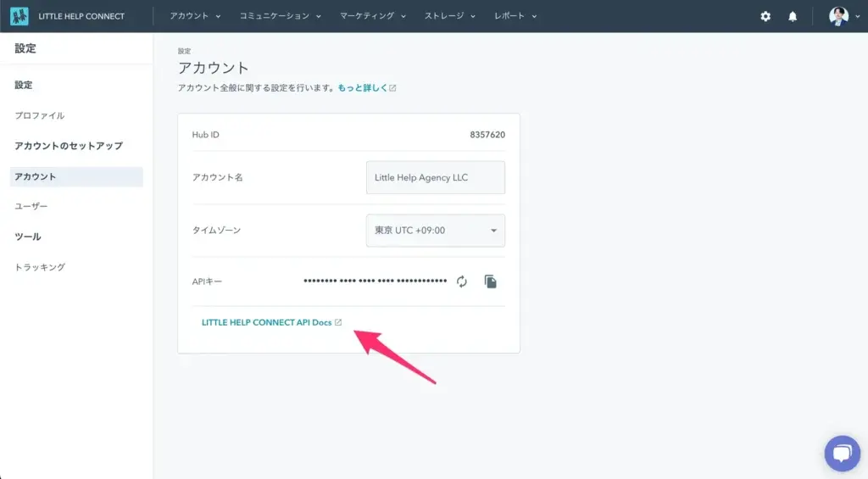Screen dimensions: 868x479
Task: Click the もっと詳しく link
Action: [x=362, y=87]
